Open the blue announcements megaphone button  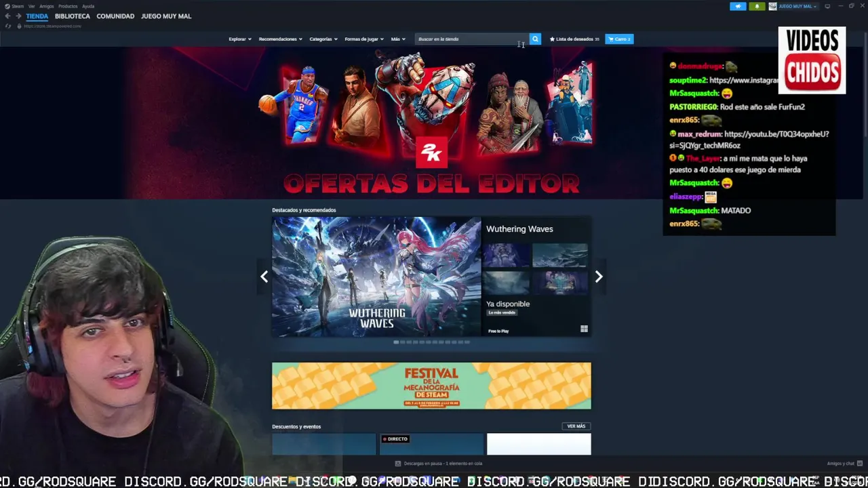pyautogui.click(x=738, y=6)
